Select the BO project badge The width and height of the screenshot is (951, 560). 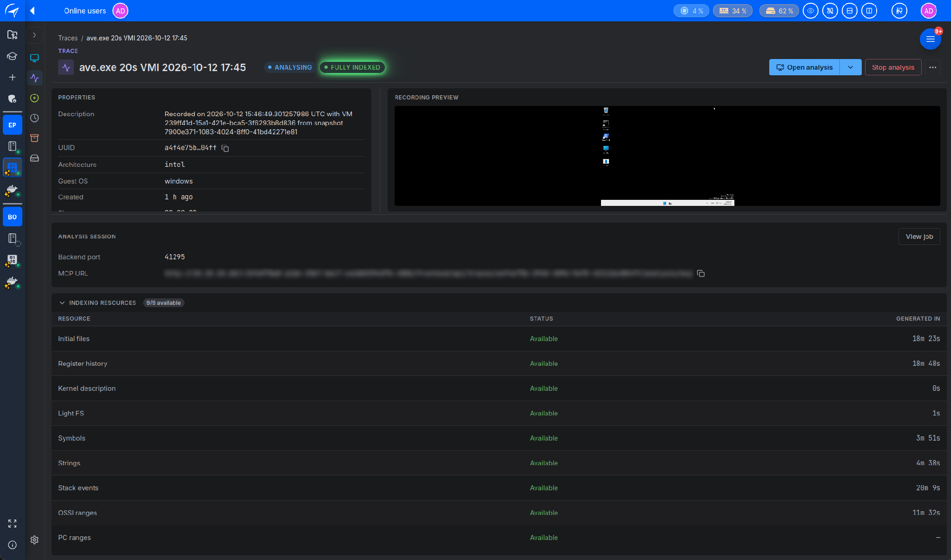12,217
